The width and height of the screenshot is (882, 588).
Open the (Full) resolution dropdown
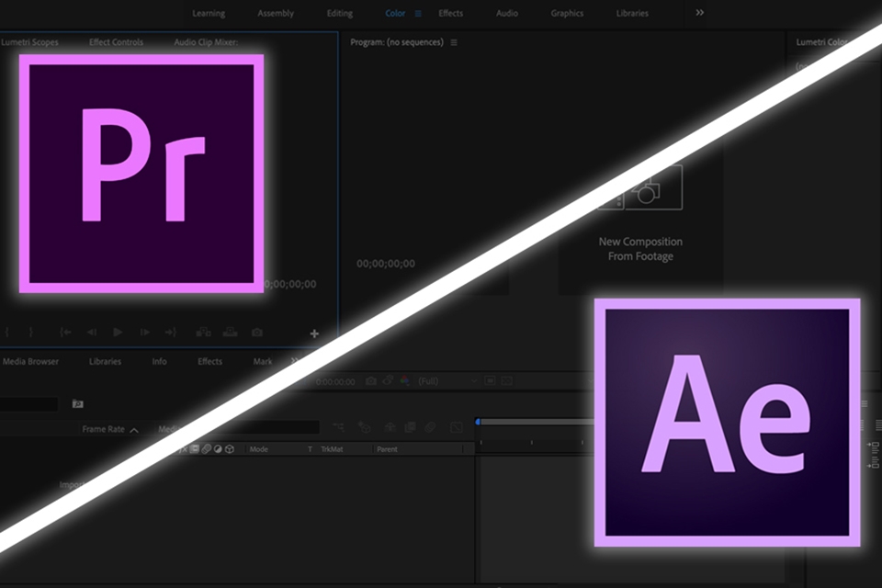[x=447, y=380]
